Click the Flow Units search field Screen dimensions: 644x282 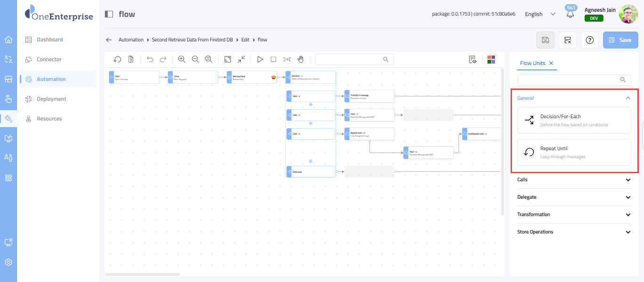pos(569,80)
